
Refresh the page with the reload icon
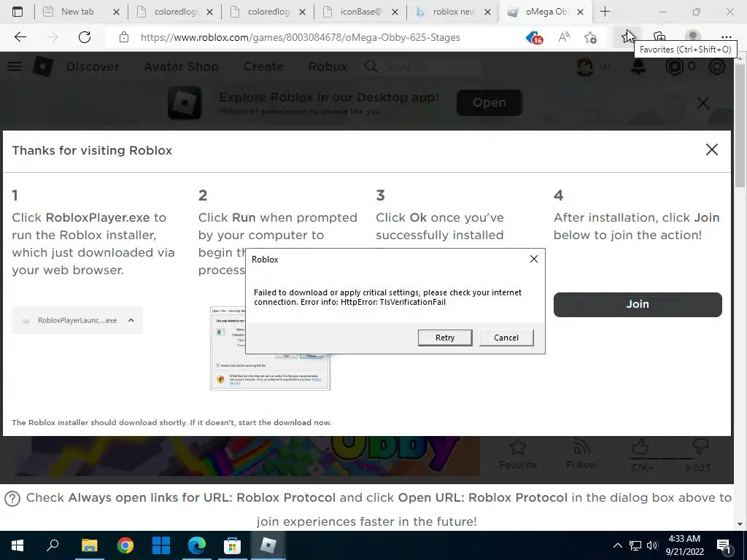click(85, 37)
